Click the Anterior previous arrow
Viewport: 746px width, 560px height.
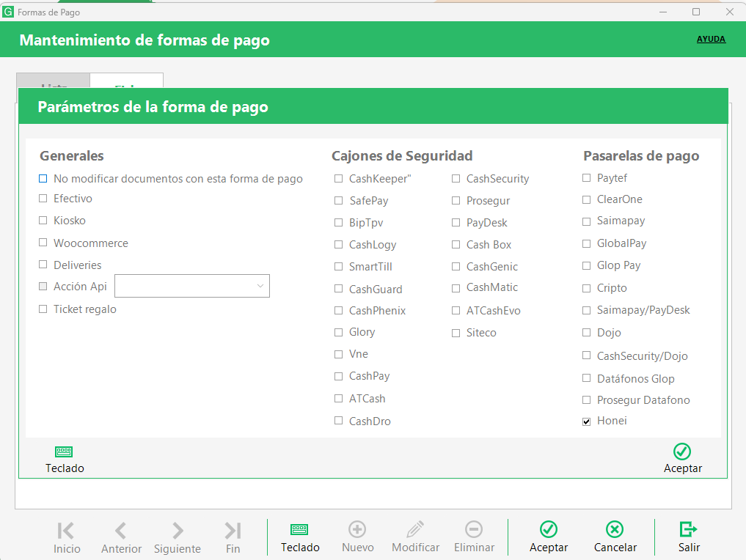point(121,531)
